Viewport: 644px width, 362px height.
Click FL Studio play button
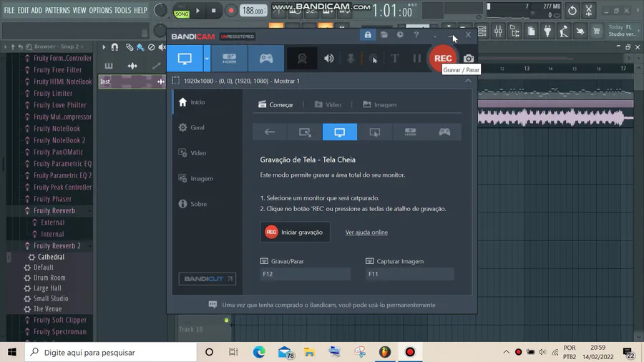pos(197,11)
